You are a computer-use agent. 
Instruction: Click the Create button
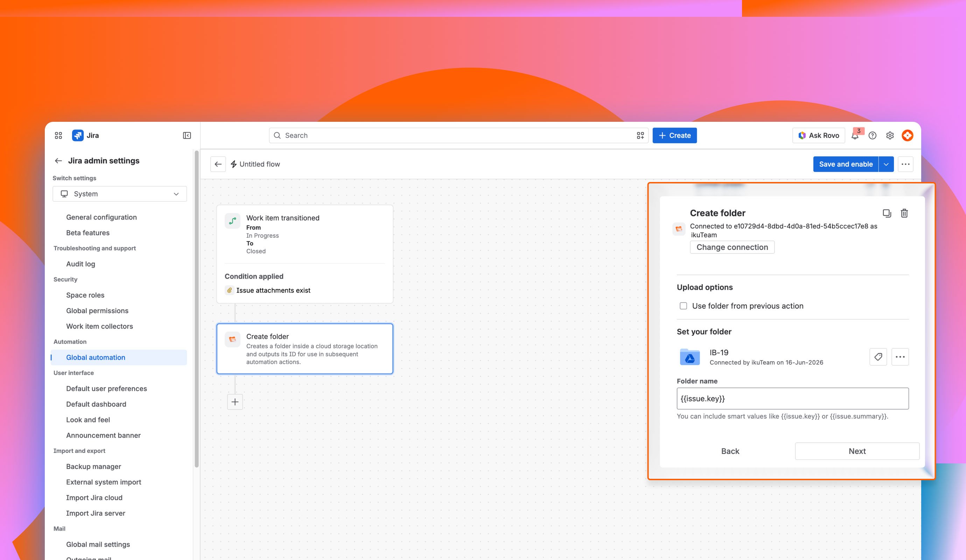[675, 135]
